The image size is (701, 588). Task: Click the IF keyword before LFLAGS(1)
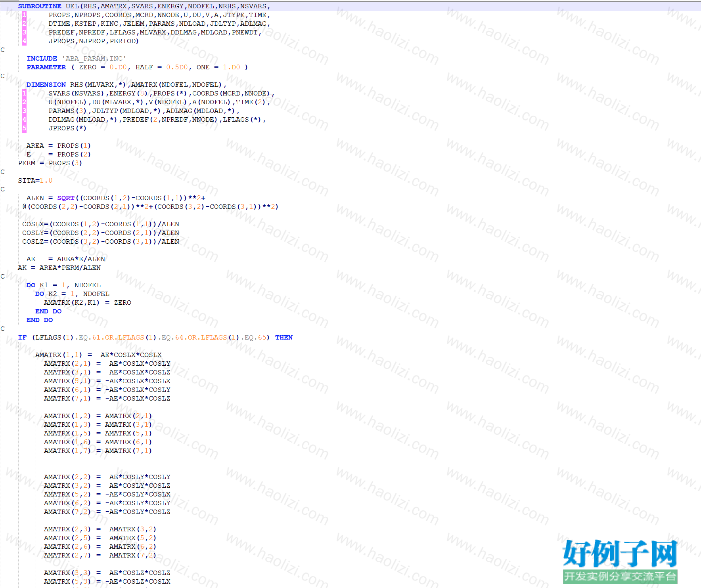pyautogui.click(x=22, y=338)
